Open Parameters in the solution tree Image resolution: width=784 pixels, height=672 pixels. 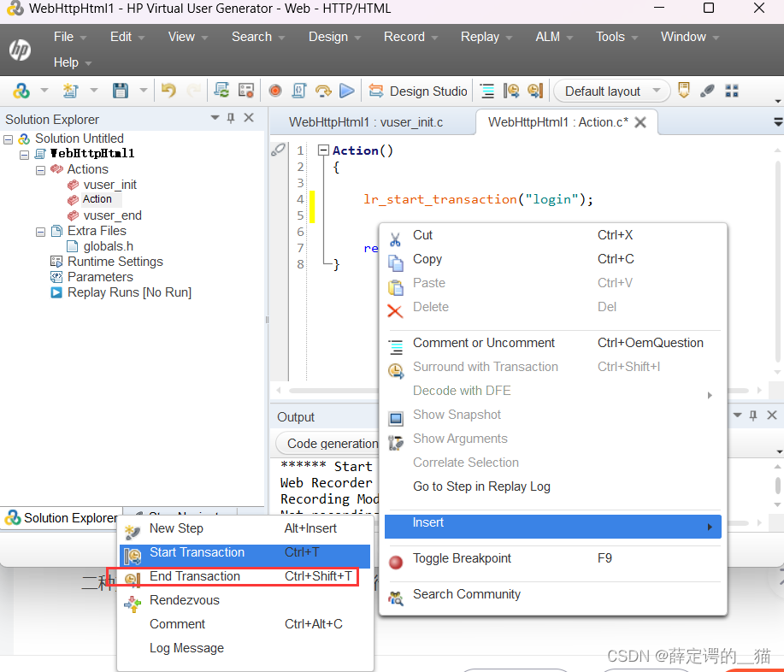click(x=100, y=277)
